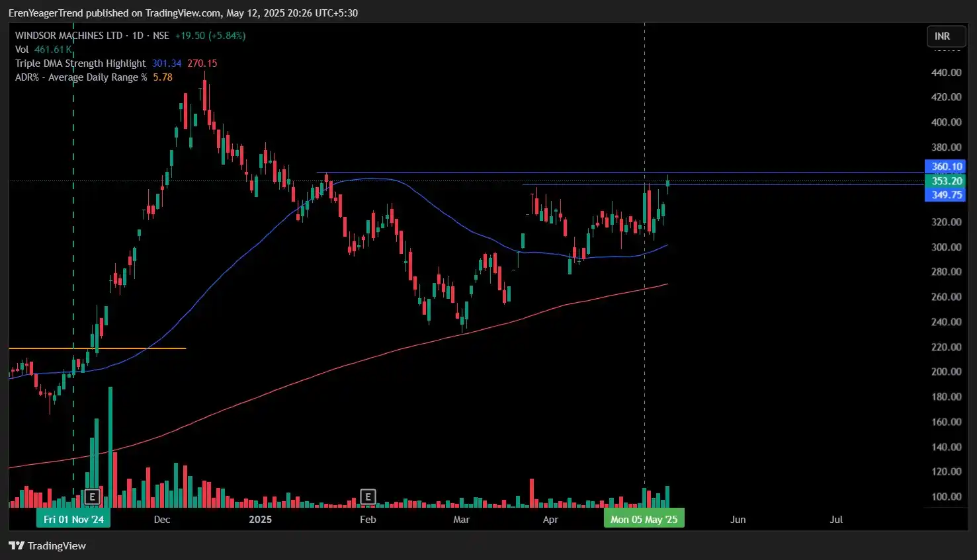Click the 220.00 price axis label
The width and height of the screenshot is (977, 560).
946,347
